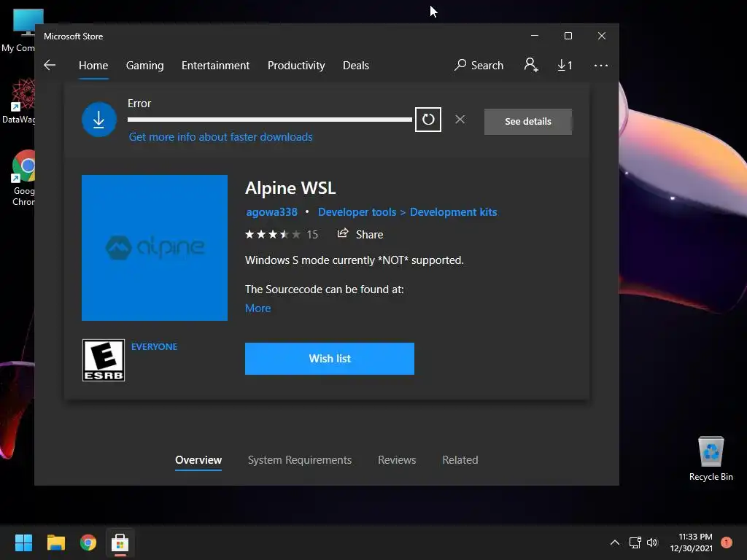Click the blue download circle icon

coord(99,120)
